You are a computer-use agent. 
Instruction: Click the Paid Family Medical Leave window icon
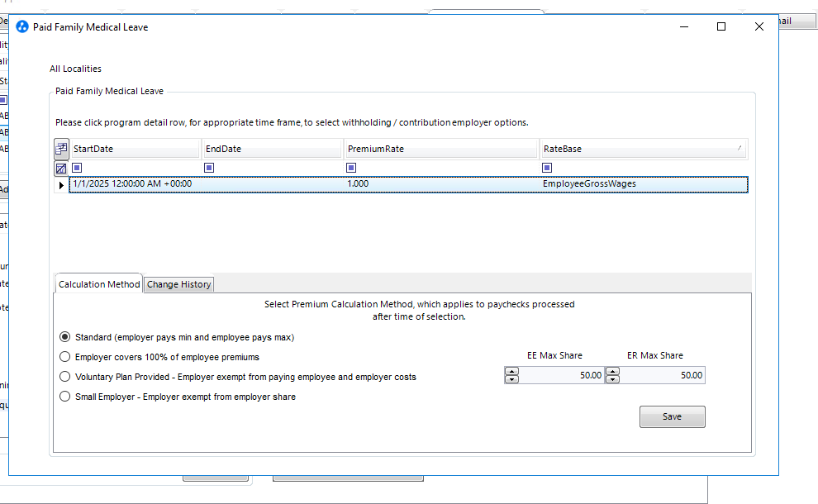22,27
